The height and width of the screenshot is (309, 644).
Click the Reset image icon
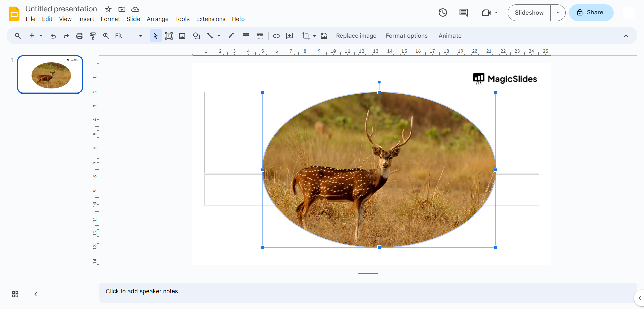tap(324, 36)
